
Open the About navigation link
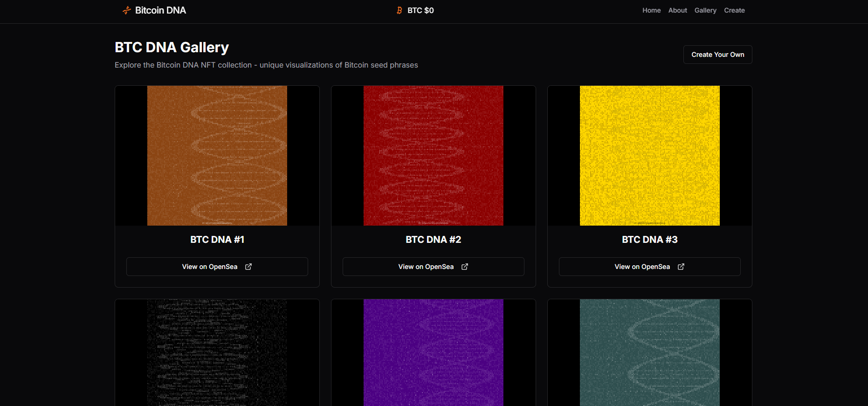[x=677, y=10]
